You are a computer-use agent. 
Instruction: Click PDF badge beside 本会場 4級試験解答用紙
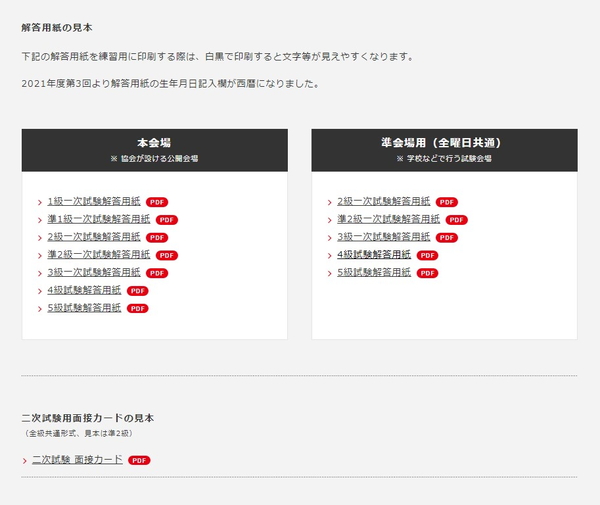click(x=138, y=291)
